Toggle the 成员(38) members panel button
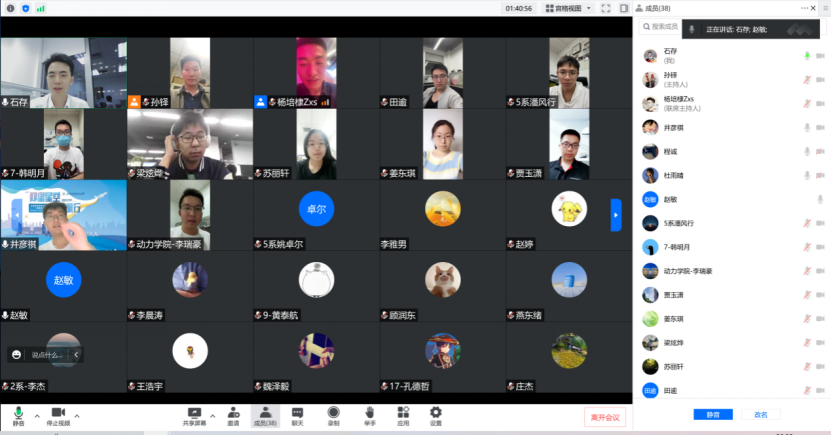Viewport: 831px width, 435px height. (x=265, y=412)
